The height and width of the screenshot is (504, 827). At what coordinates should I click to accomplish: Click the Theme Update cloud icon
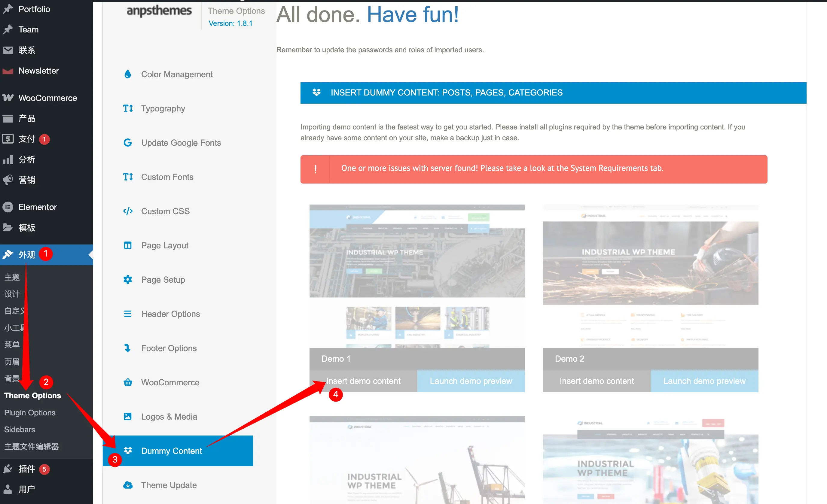pos(128,485)
